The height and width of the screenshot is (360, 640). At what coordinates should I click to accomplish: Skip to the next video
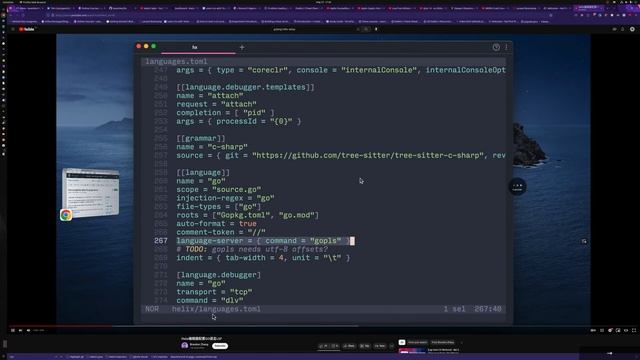click(x=20, y=330)
